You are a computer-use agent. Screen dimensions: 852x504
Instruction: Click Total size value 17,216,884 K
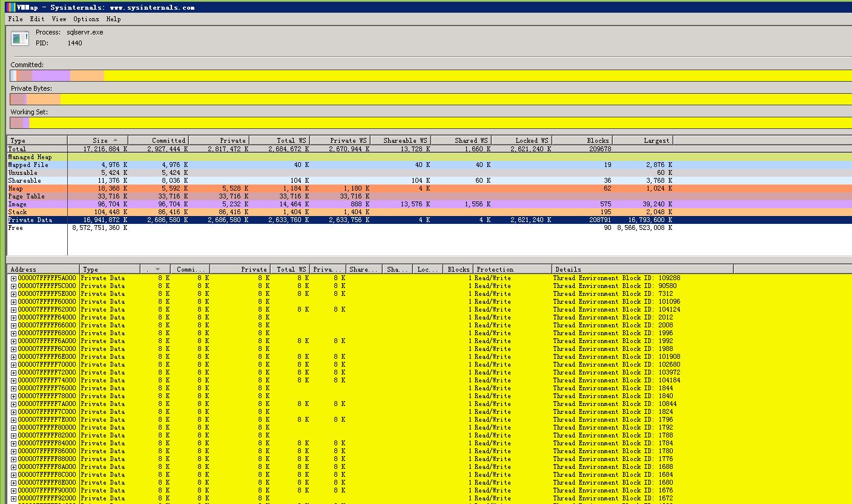[x=105, y=149]
